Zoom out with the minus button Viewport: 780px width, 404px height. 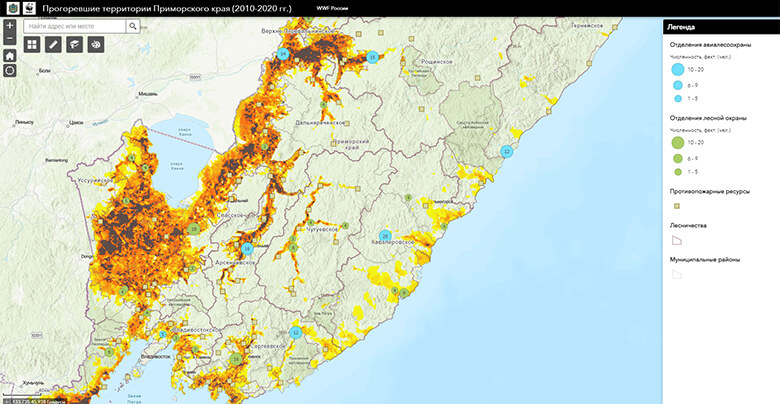point(10,39)
